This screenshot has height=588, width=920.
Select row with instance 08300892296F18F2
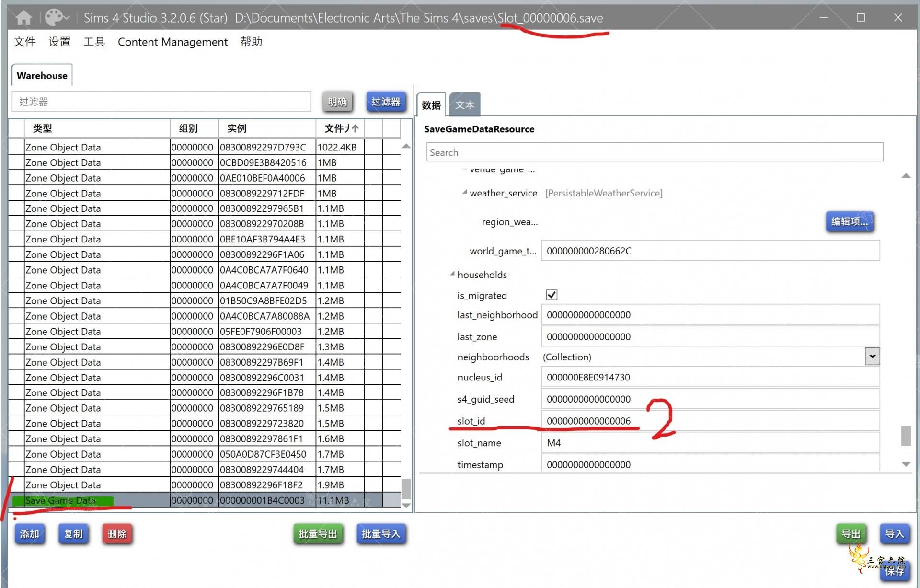click(205, 484)
